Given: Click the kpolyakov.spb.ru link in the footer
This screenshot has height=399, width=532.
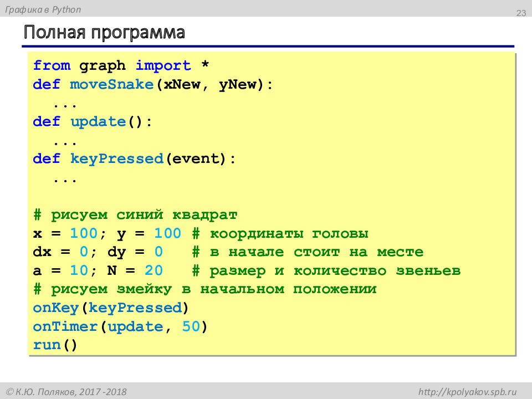Looking at the screenshot, I should (x=467, y=392).
